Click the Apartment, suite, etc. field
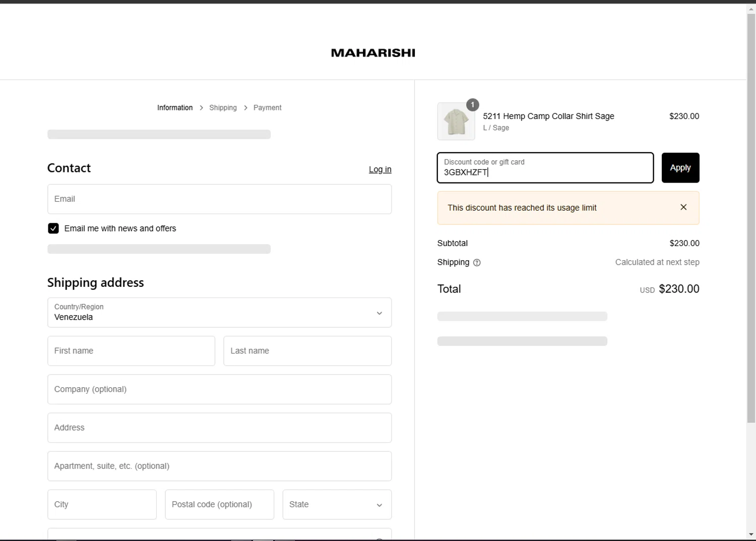The image size is (756, 541). 219,466
